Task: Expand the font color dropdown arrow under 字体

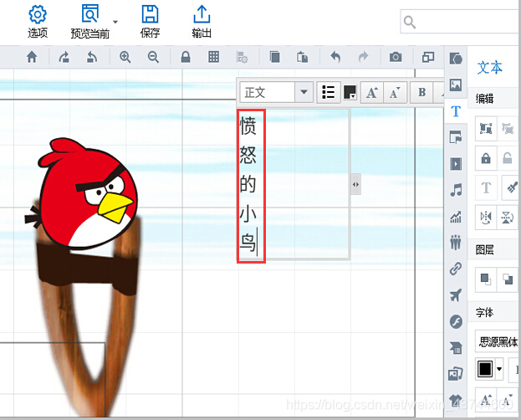Action: tap(499, 368)
